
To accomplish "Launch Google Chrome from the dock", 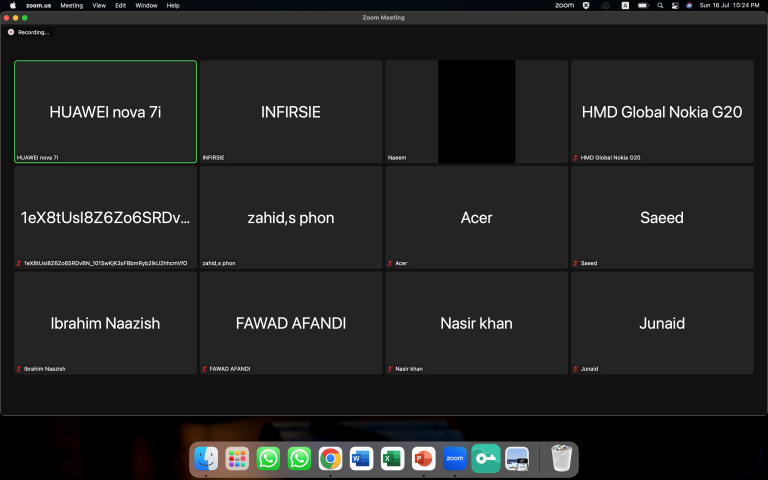I will [x=331, y=459].
